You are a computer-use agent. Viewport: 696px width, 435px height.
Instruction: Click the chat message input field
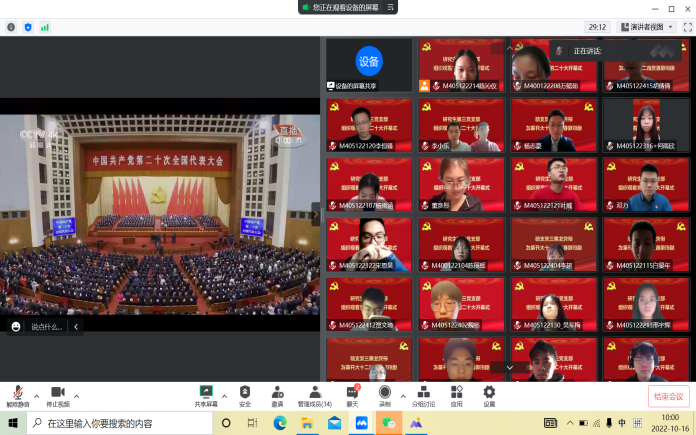tap(47, 326)
